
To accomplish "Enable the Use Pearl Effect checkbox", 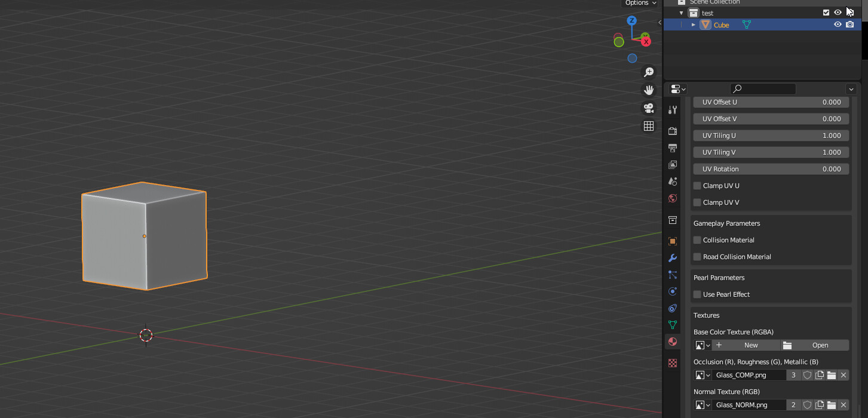I will coord(697,294).
